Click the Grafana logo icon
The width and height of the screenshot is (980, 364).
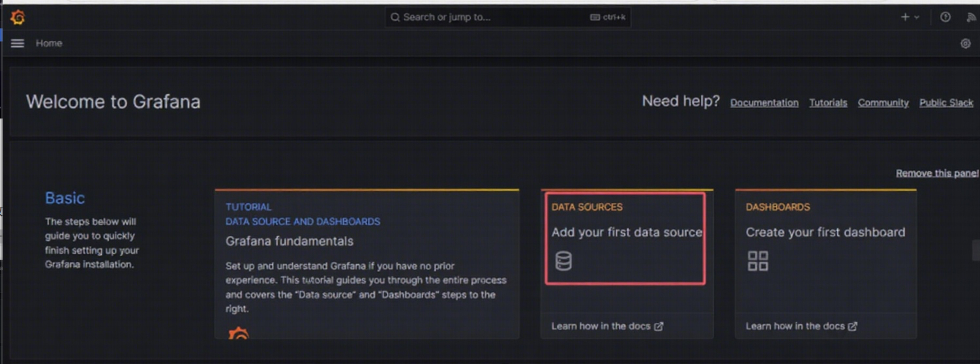18,18
